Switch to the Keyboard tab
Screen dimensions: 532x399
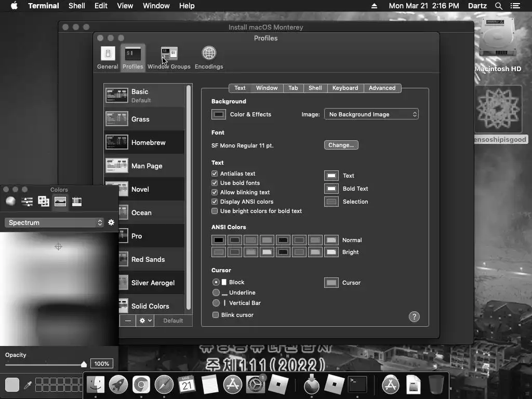coord(345,88)
